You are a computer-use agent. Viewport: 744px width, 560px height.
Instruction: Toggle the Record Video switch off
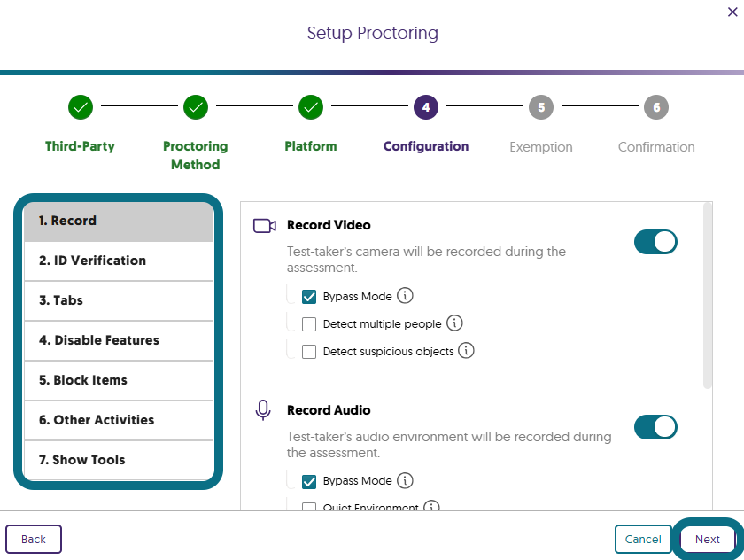click(655, 242)
